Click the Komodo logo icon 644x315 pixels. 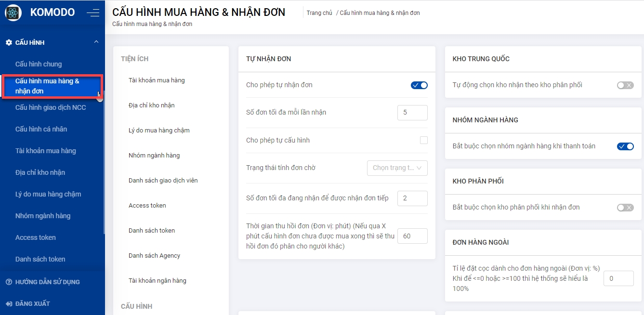(x=13, y=13)
